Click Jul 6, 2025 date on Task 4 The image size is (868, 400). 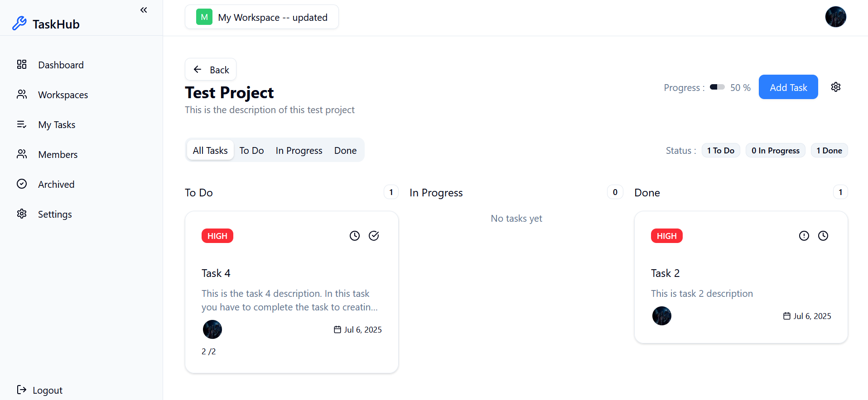[363, 330]
